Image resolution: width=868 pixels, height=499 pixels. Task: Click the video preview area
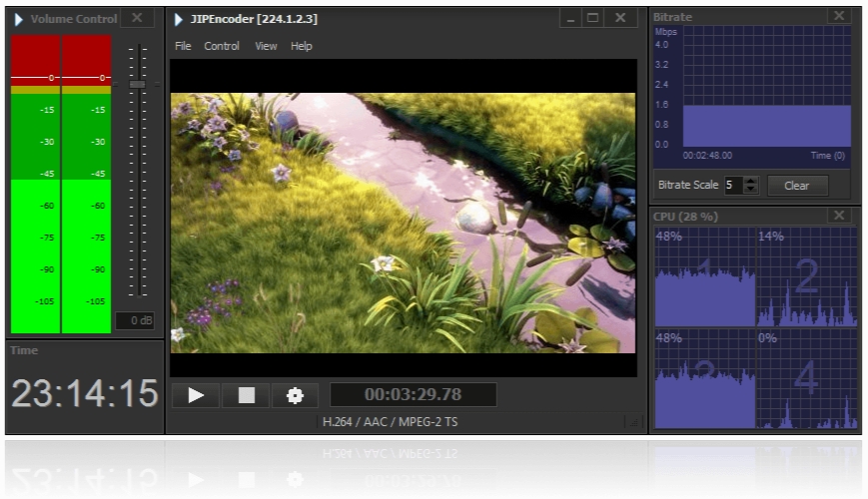(x=403, y=218)
